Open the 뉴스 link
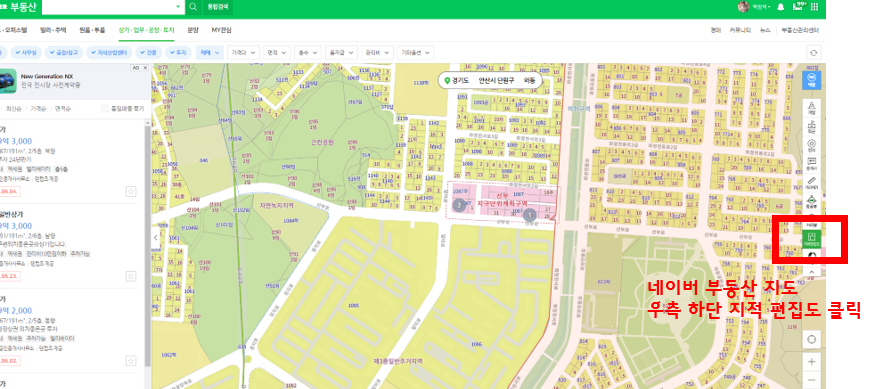Viewport: 871px width, 389px height. point(765,31)
